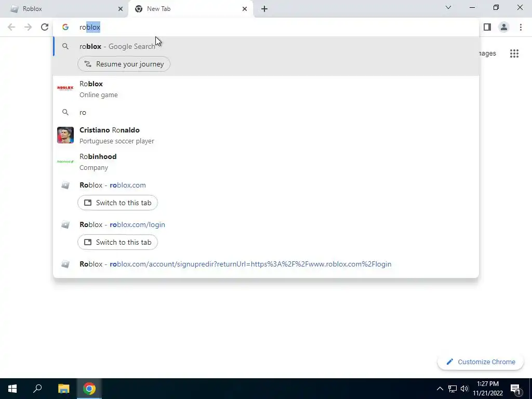Reload the page
Viewport: 532px width, 399px height.
(45, 27)
